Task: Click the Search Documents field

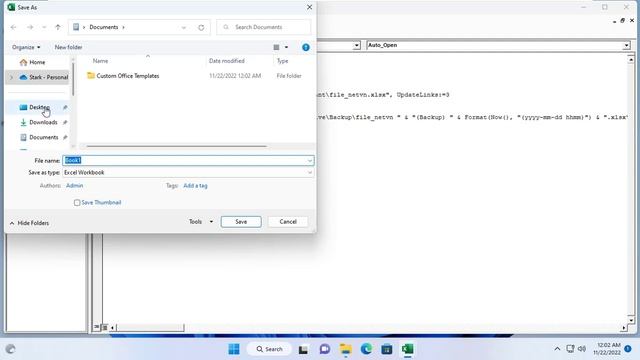Action: pos(264,27)
